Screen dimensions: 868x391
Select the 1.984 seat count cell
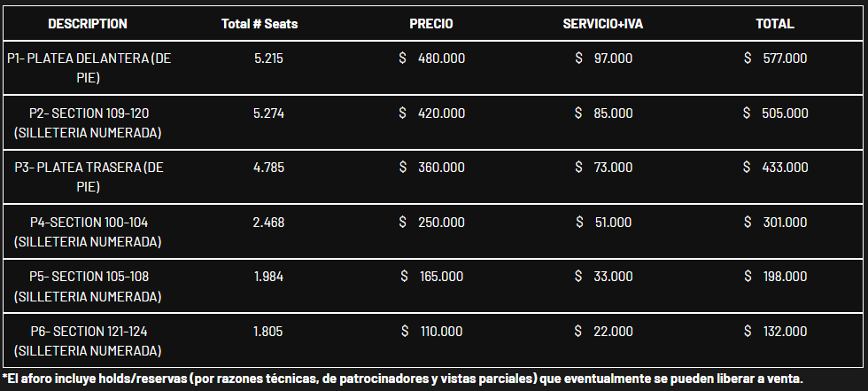tap(268, 277)
